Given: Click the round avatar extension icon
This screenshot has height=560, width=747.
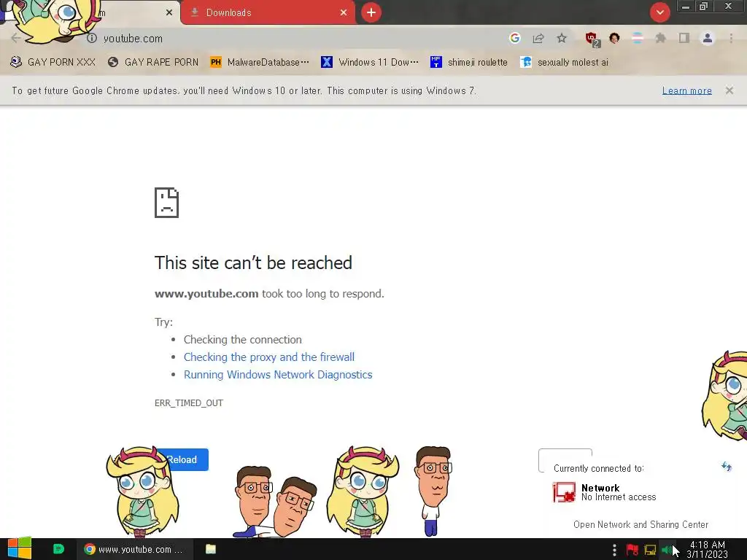Looking at the screenshot, I should 614,38.
